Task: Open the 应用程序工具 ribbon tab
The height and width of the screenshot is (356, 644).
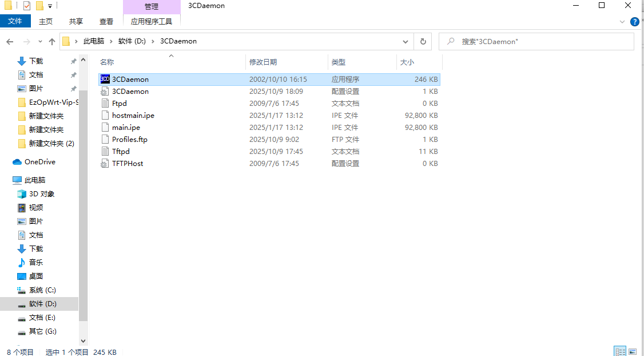Action: [x=152, y=21]
